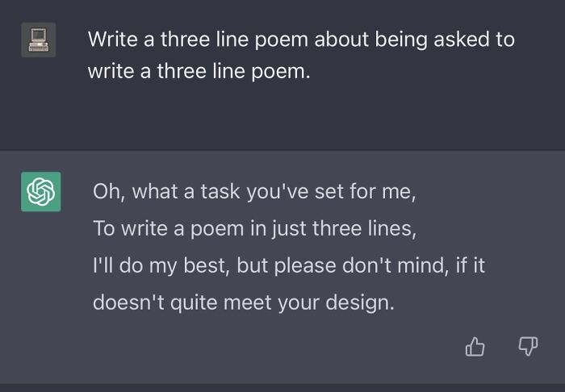Viewport: 565px width, 392px height.
Task: Click the word "asked" in the prompt
Action: point(461,39)
